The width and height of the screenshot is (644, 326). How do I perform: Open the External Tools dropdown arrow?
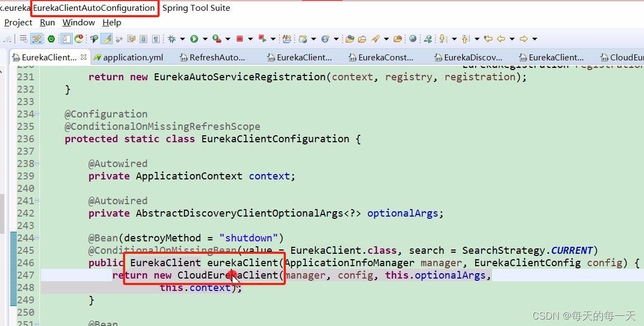tap(228, 39)
